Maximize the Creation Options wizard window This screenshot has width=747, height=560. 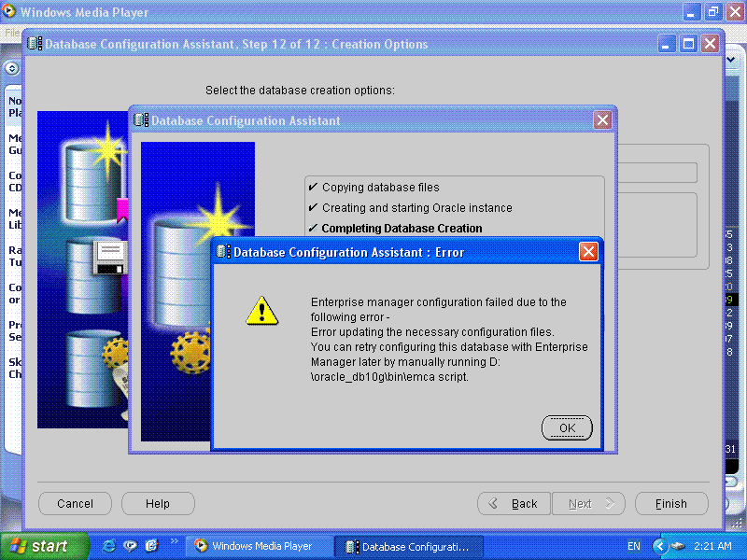pos(689,44)
